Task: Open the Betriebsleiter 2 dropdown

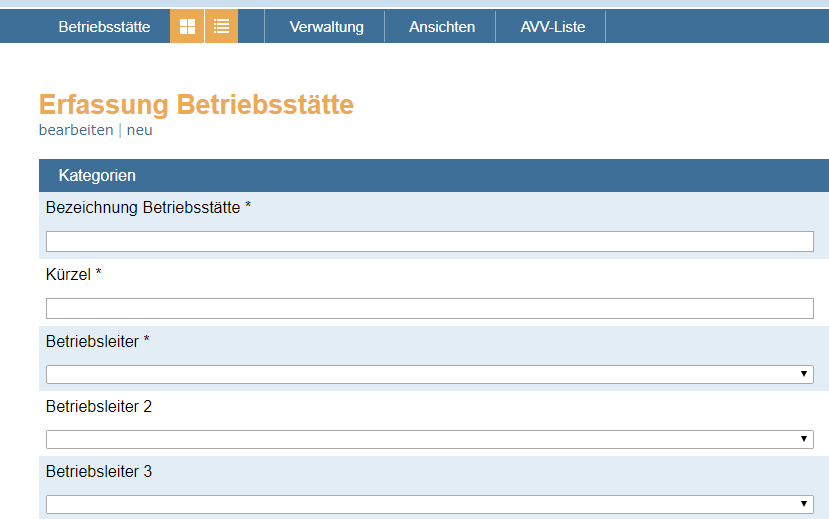Action: (x=429, y=439)
